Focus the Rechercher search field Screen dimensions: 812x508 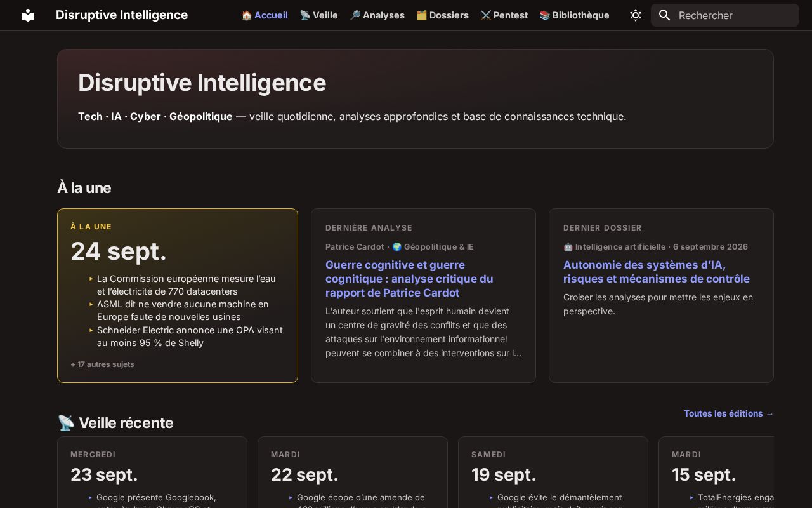725,15
